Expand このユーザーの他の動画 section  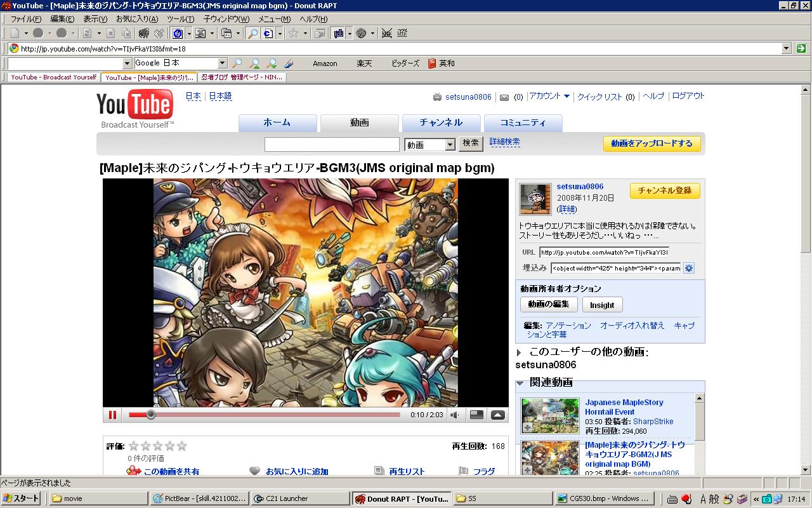coord(519,352)
